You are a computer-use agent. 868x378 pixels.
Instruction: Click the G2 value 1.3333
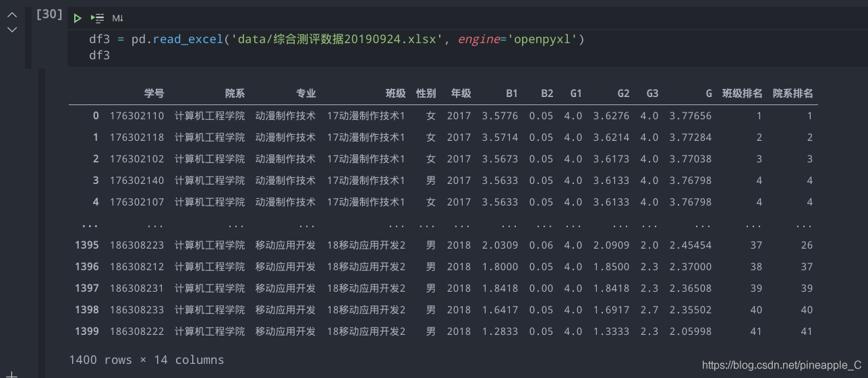click(611, 332)
